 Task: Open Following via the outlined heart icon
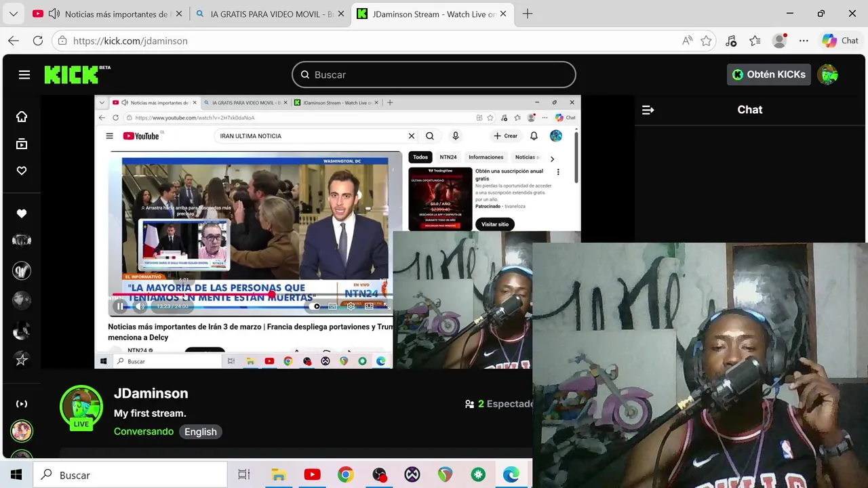22,171
